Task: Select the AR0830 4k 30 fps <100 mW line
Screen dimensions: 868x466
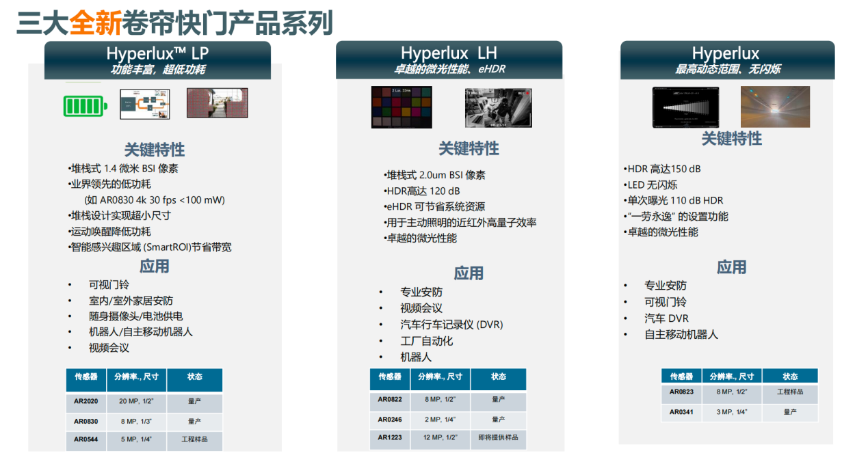Action: click(155, 200)
